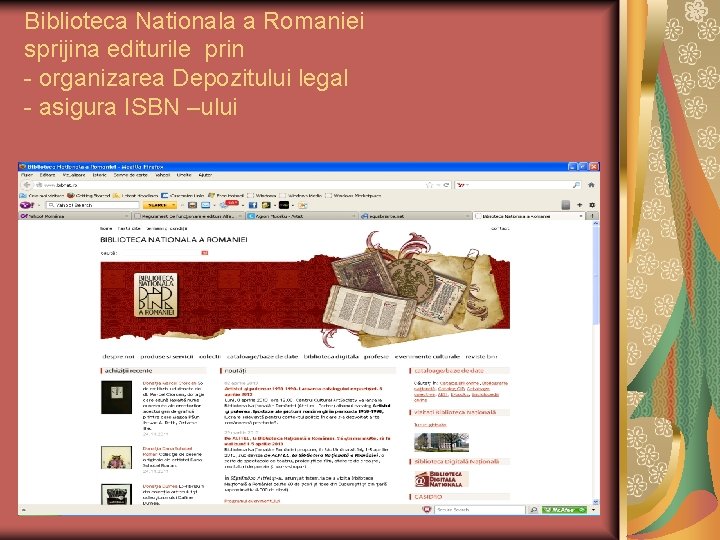The height and width of the screenshot is (540, 720).
Task: Open the McAfee status bar dropdown arrow
Action: [593, 510]
